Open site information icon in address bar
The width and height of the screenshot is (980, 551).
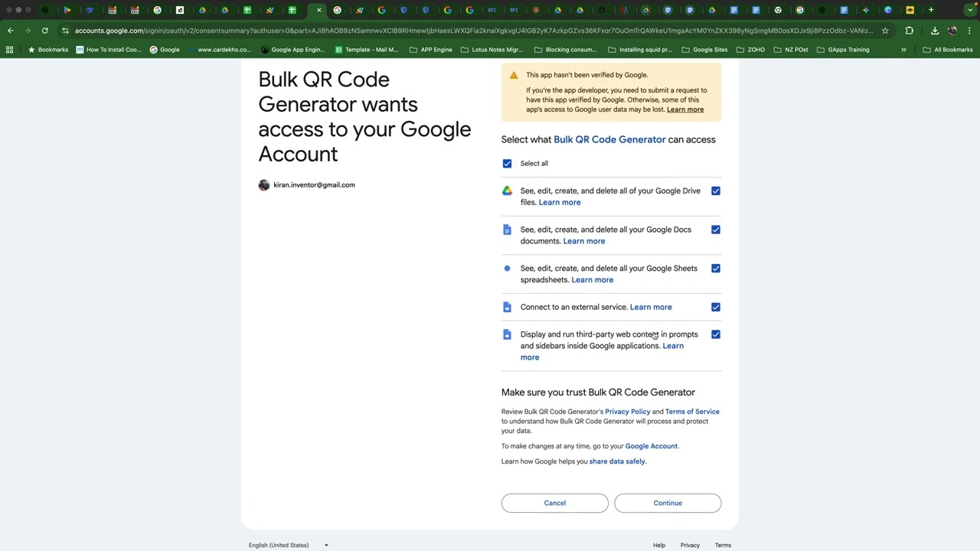66,31
